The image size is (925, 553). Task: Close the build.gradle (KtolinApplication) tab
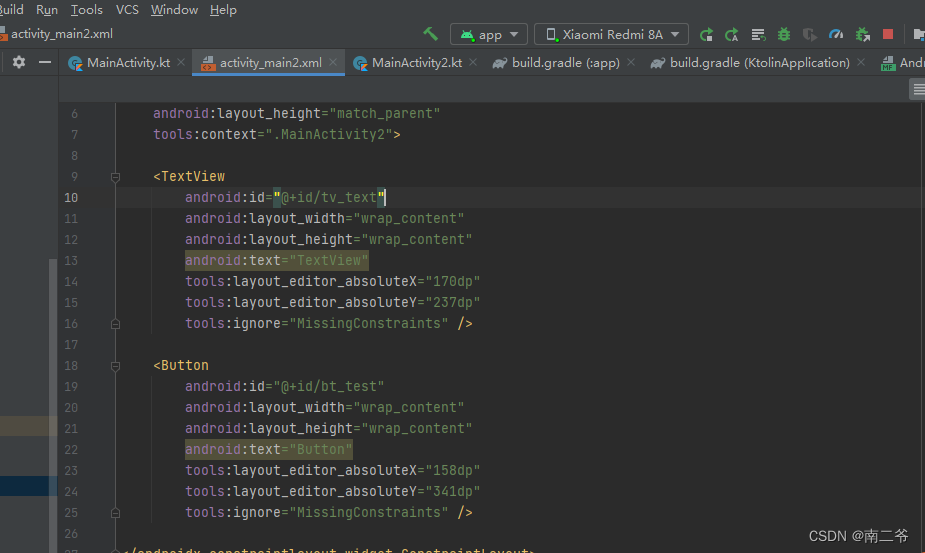pyautogui.click(x=861, y=62)
